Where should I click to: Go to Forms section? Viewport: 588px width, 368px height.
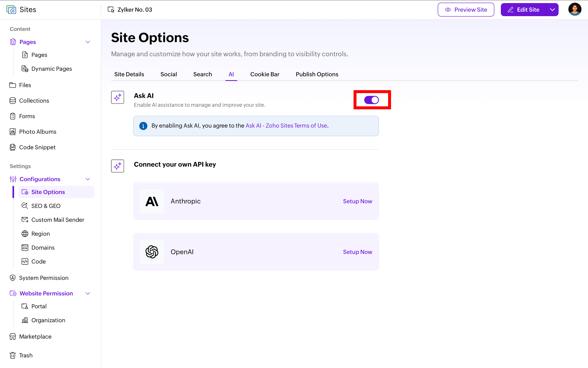coord(22,116)
